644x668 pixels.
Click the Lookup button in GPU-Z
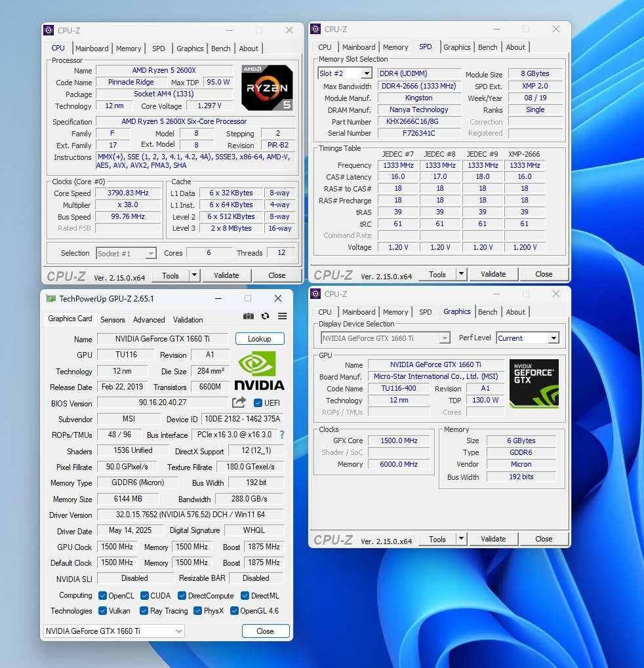click(260, 339)
